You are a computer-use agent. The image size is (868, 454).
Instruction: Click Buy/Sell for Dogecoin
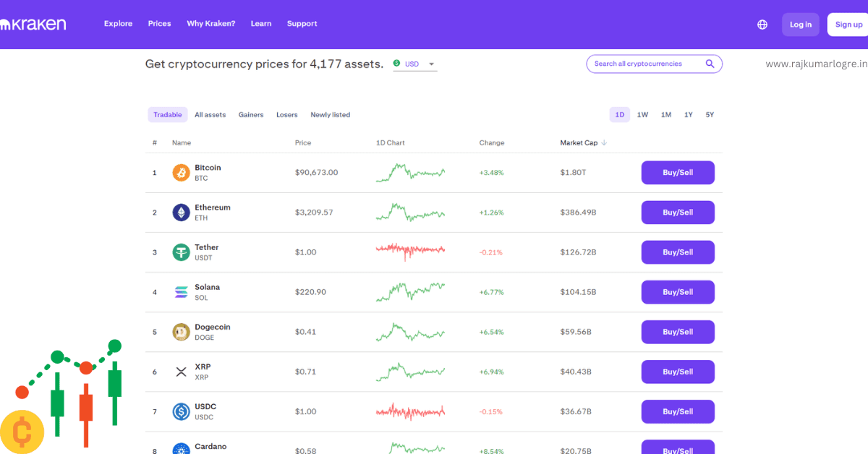(x=678, y=332)
